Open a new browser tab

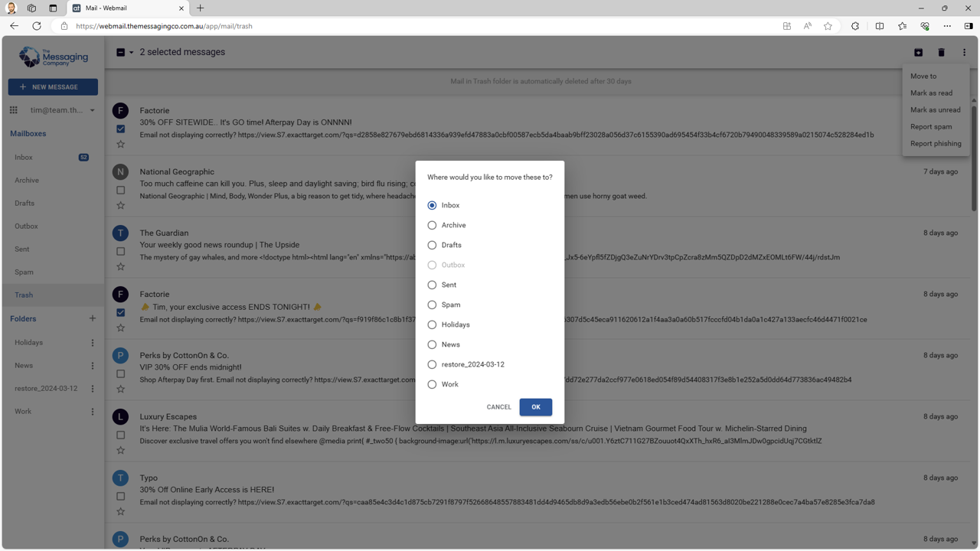(x=201, y=8)
